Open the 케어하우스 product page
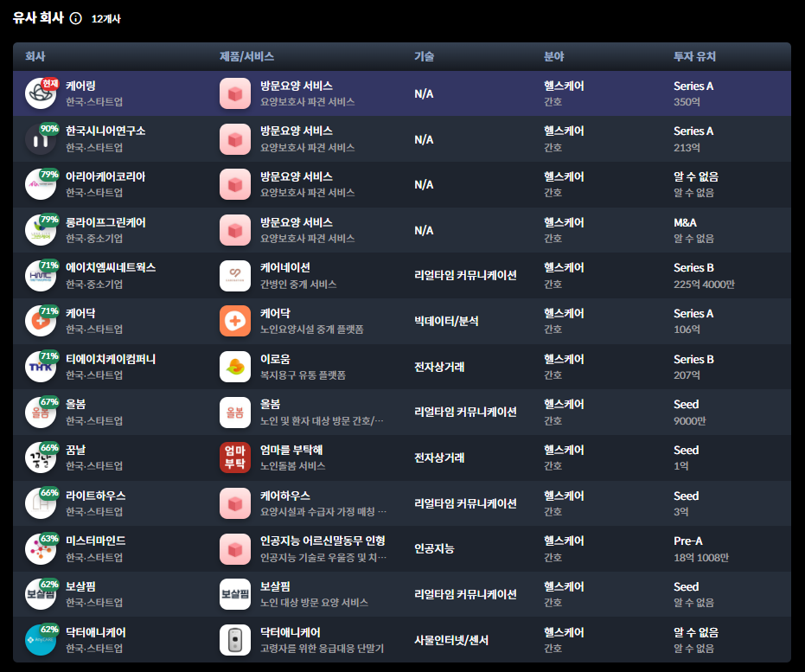The width and height of the screenshot is (805, 672). 285,495
